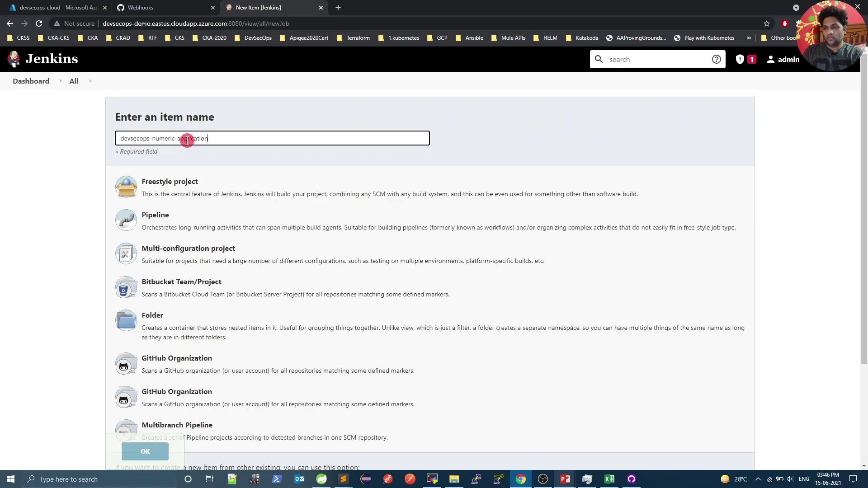Choose the Pipeline job type icon
The width and height of the screenshot is (868, 488).
pyautogui.click(x=126, y=220)
